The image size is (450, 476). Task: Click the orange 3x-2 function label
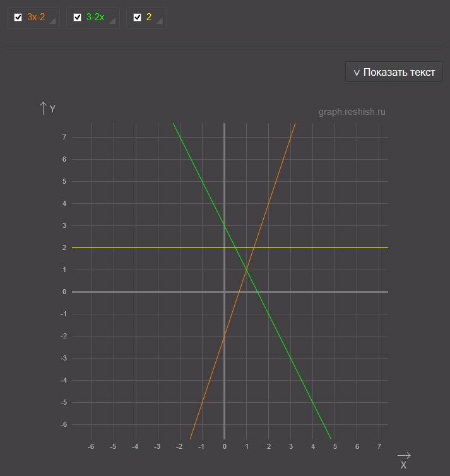coord(36,17)
